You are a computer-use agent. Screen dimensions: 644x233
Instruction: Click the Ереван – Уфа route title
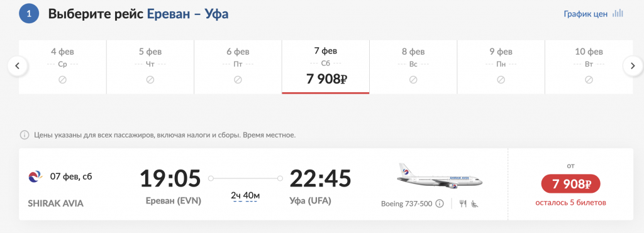[x=187, y=14]
